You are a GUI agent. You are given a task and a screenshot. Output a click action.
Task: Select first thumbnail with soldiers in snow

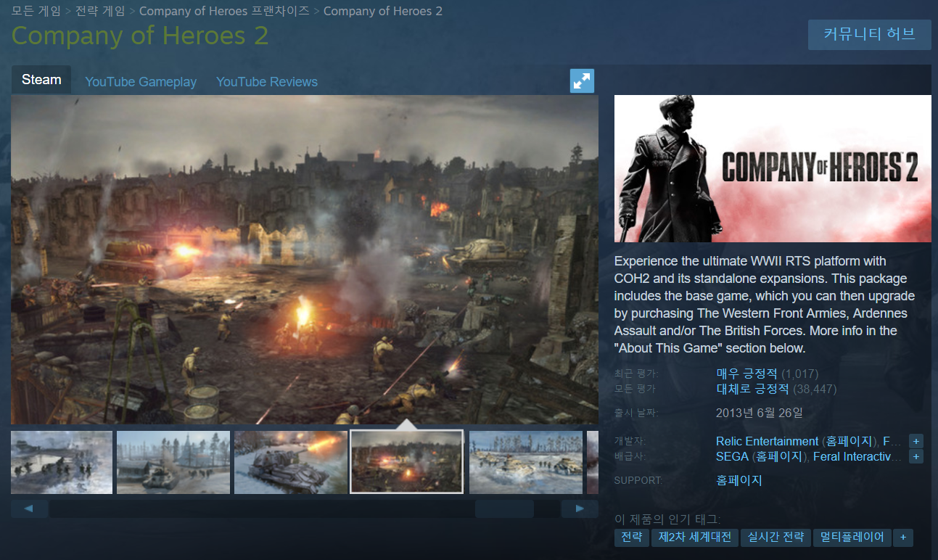point(62,462)
